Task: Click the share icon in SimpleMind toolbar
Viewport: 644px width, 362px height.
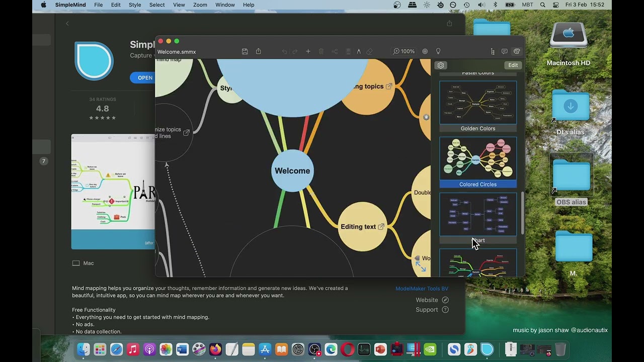Action: 258,51
